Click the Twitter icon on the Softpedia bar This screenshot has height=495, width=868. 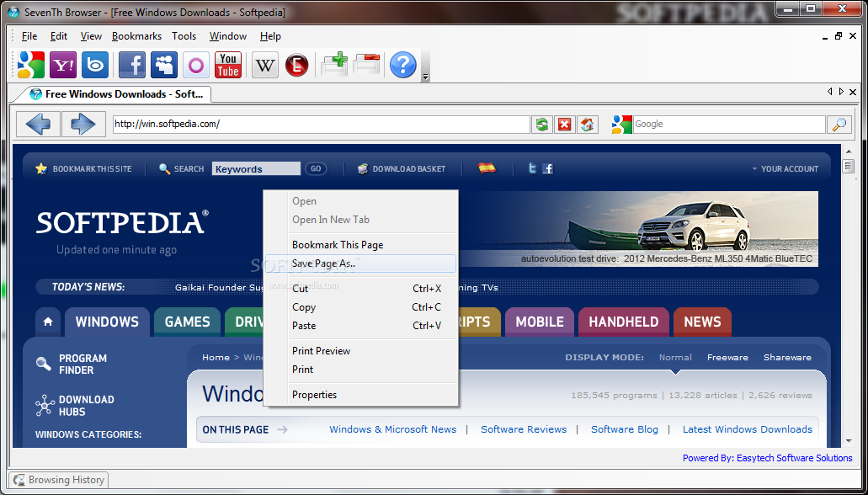click(x=532, y=168)
